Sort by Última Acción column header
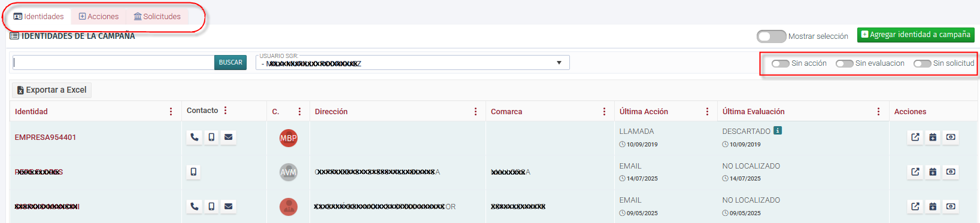This screenshot has height=223, width=980. coord(644,112)
